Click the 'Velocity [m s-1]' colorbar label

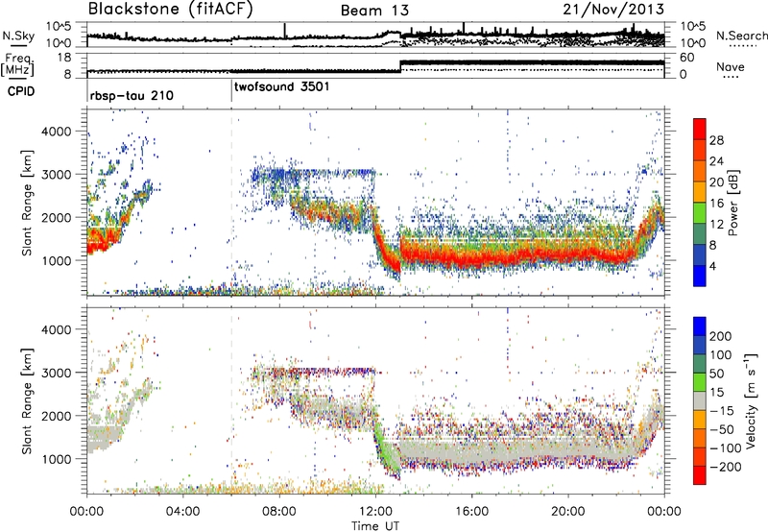750,400
